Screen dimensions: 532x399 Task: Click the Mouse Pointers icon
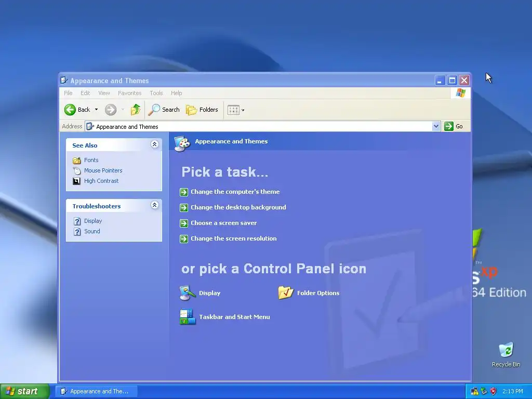point(77,170)
